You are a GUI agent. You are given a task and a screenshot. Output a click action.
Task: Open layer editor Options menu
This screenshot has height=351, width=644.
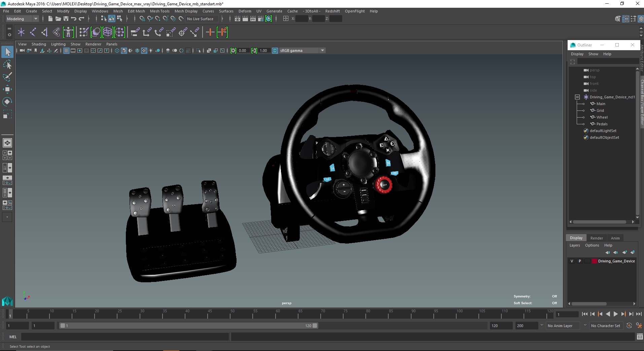(592, 245)
